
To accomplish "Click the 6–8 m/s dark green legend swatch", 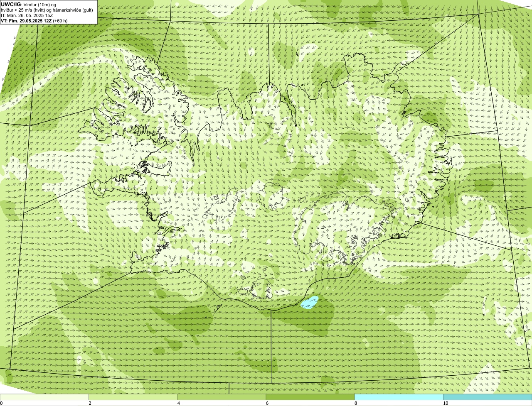I will click(x=310, y=397).
